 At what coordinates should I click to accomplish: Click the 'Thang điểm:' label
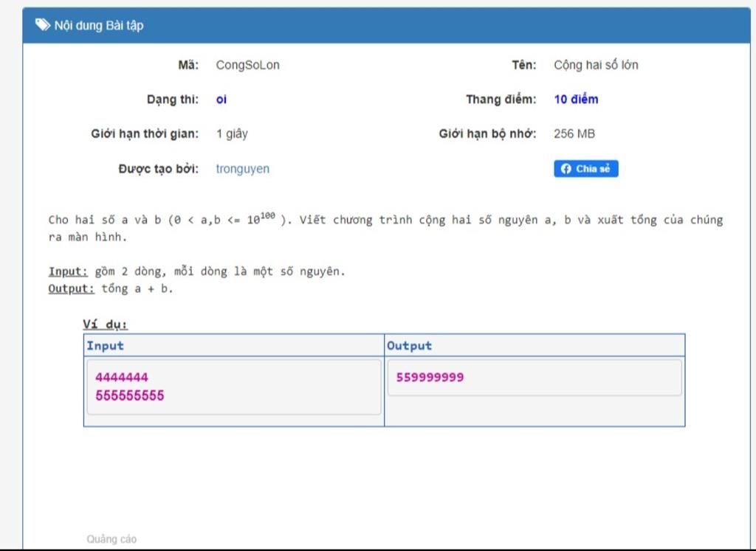501,100
